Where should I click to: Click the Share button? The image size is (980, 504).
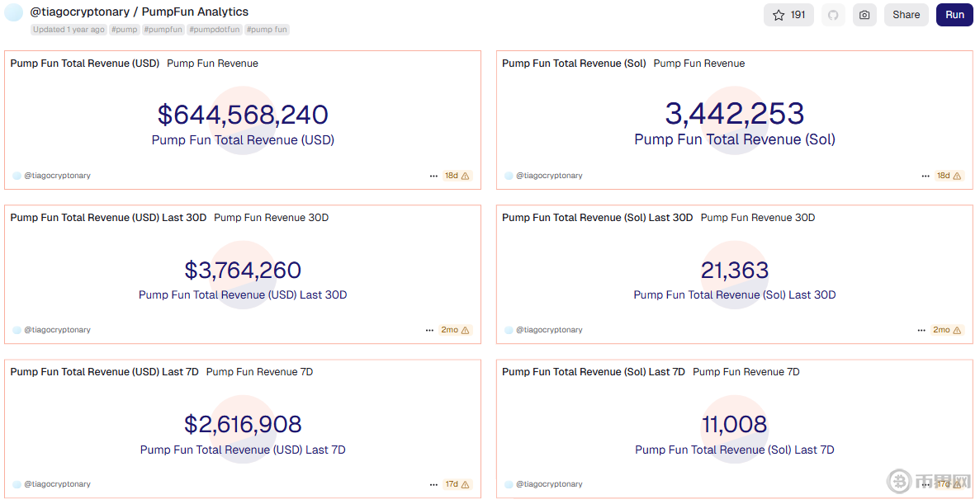point(906,15)
